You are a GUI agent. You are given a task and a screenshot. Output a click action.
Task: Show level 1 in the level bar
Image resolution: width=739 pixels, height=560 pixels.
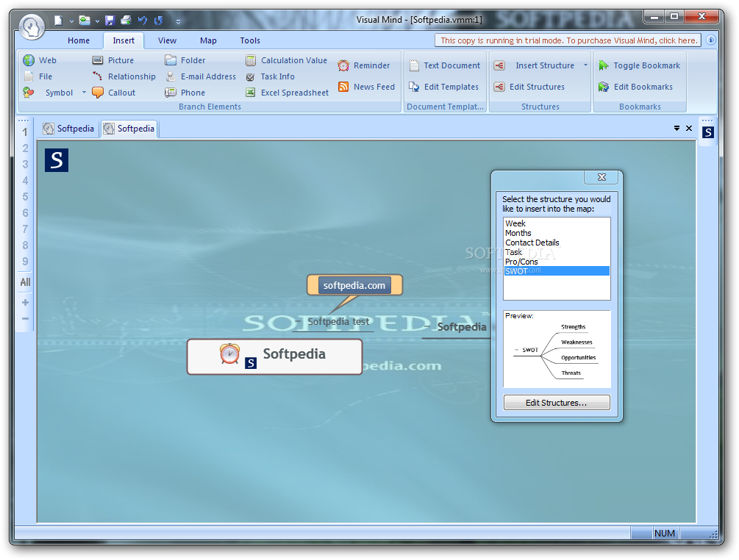click(25, 132)
